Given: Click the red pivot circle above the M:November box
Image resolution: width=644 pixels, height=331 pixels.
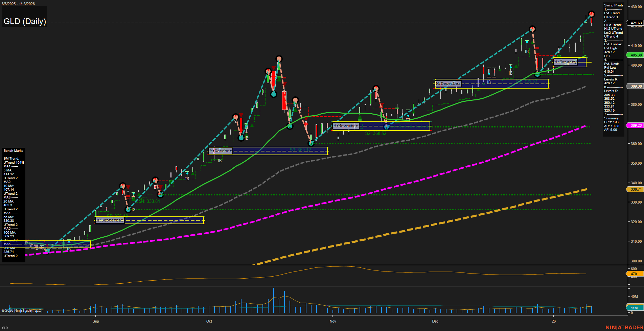Looking at the screenshot, I should pyautogui.click(x=375, y=88).
